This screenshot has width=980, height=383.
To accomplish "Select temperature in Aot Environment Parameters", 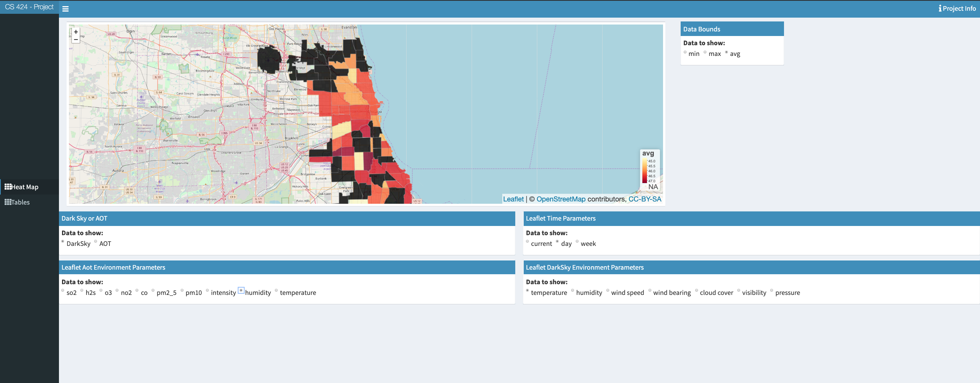I will (276, 291).
